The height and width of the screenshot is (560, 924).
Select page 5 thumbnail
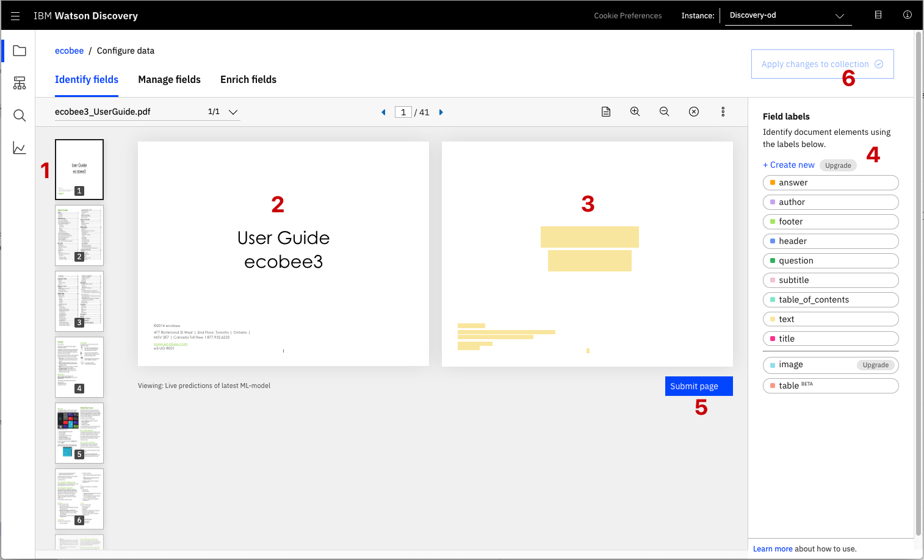79,433
